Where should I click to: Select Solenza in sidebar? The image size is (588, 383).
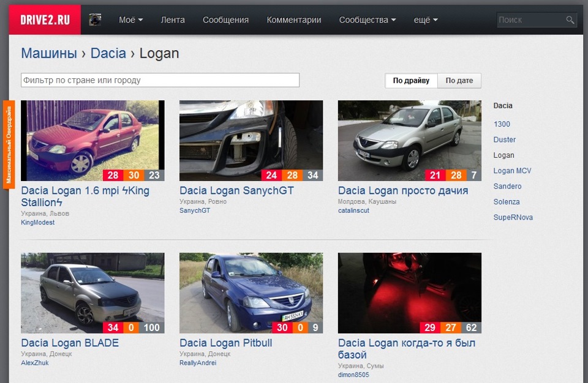(507, 202)
